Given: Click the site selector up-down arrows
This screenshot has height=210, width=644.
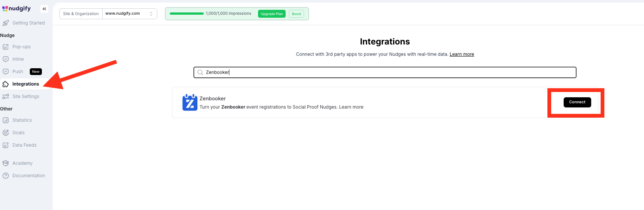Looking at the screenshot, I should (151, 14).
